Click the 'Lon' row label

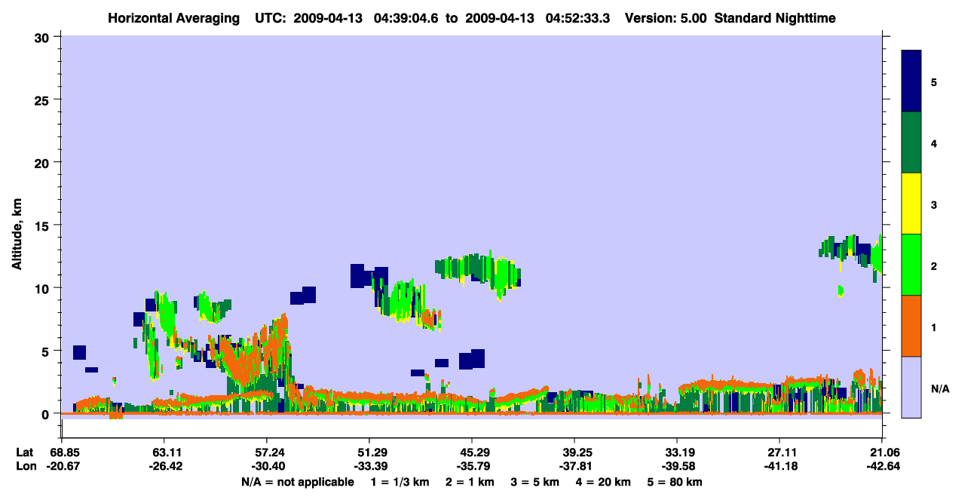[25, 466]
